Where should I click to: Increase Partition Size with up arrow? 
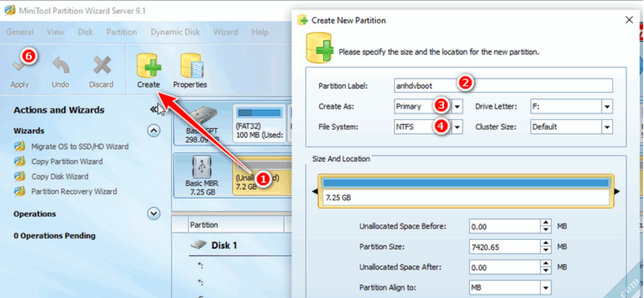tap(546, 243)
